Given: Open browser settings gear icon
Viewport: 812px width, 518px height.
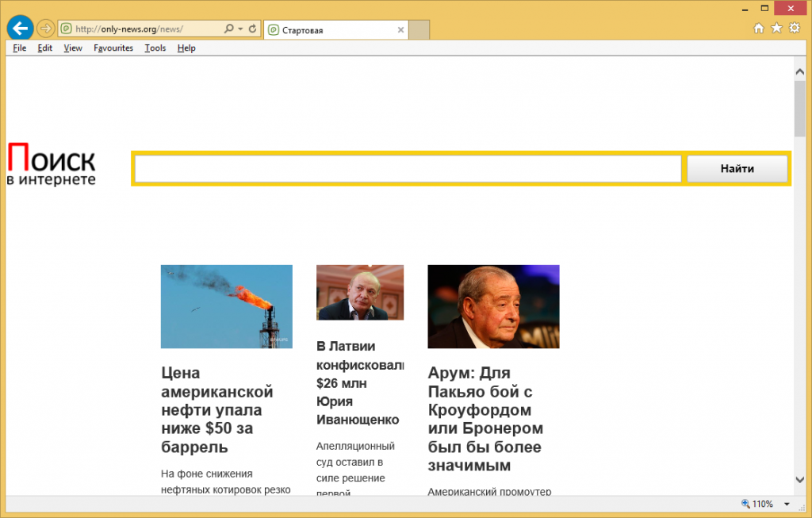Looking at the screenshot, I should point(795,29).
